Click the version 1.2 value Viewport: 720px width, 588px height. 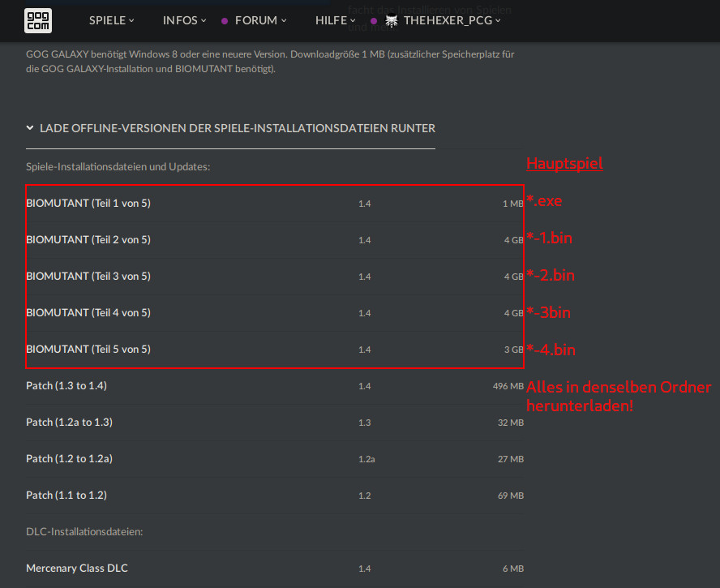(x=365, y=496)
